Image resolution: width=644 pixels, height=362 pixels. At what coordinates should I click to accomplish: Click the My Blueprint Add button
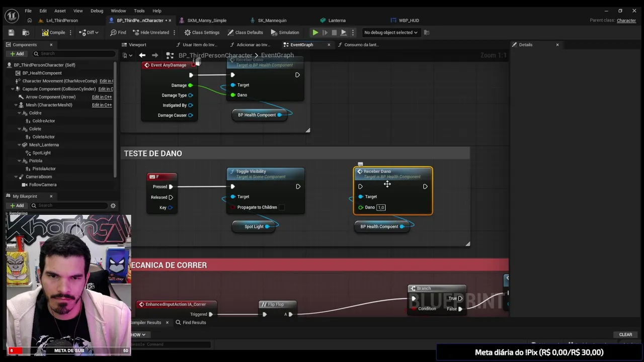pos(17,206)
